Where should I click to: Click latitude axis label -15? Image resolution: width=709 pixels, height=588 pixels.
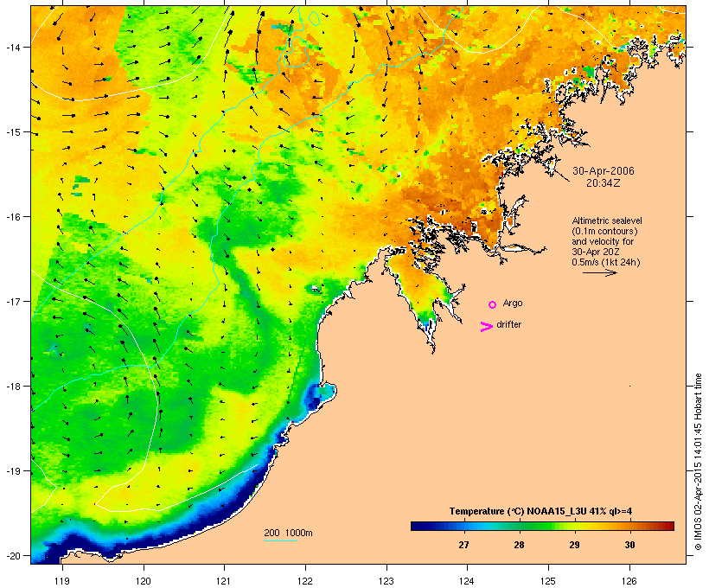click(x=12, y=132)
